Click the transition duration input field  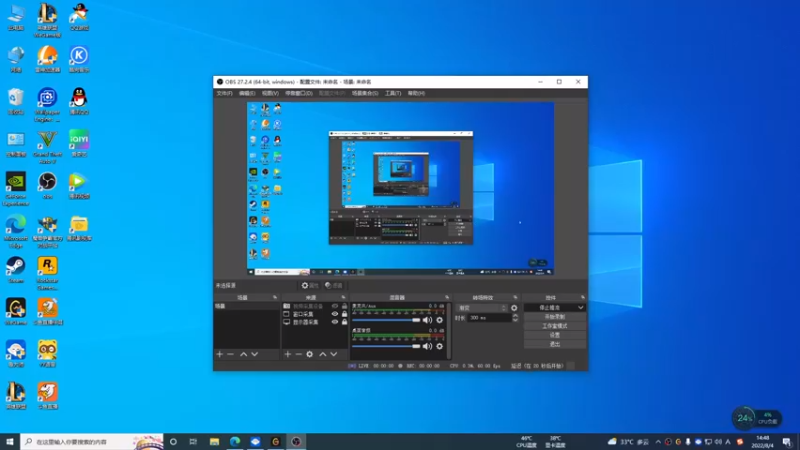pyautogui.click(x=489, y=318)
